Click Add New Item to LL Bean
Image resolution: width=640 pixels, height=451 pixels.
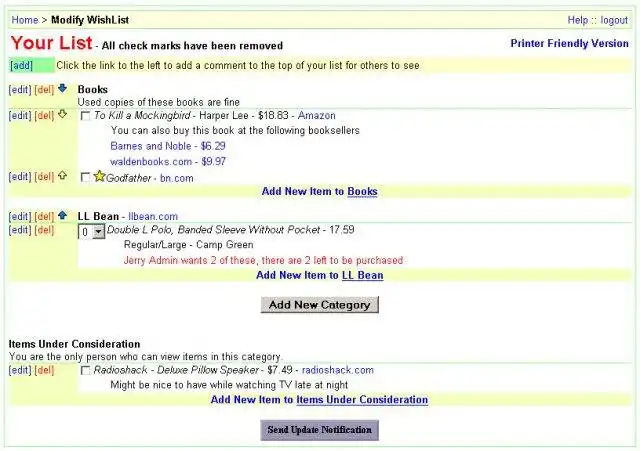[320, 275]
